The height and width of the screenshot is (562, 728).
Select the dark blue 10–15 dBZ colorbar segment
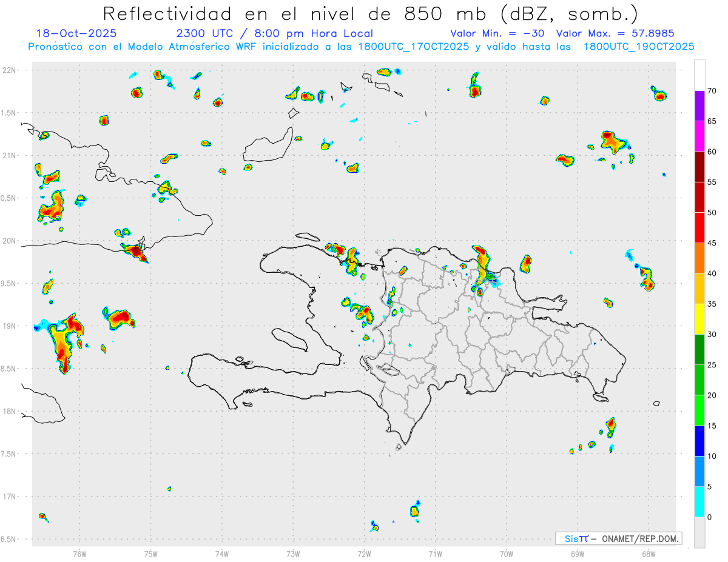pos(699,441)
